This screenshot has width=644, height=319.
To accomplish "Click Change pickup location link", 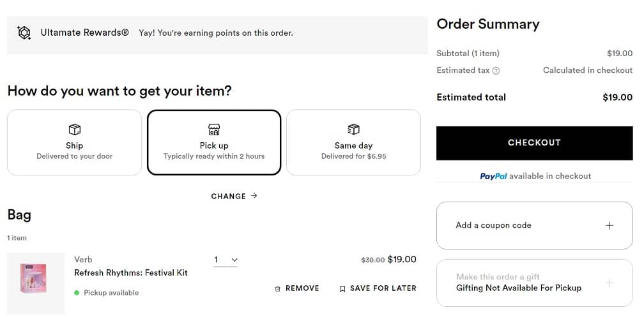I will [228, 196].
